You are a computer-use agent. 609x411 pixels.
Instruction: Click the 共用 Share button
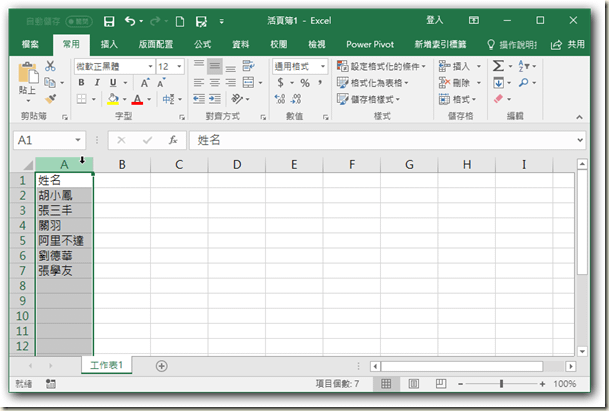[x=568, y=45]
